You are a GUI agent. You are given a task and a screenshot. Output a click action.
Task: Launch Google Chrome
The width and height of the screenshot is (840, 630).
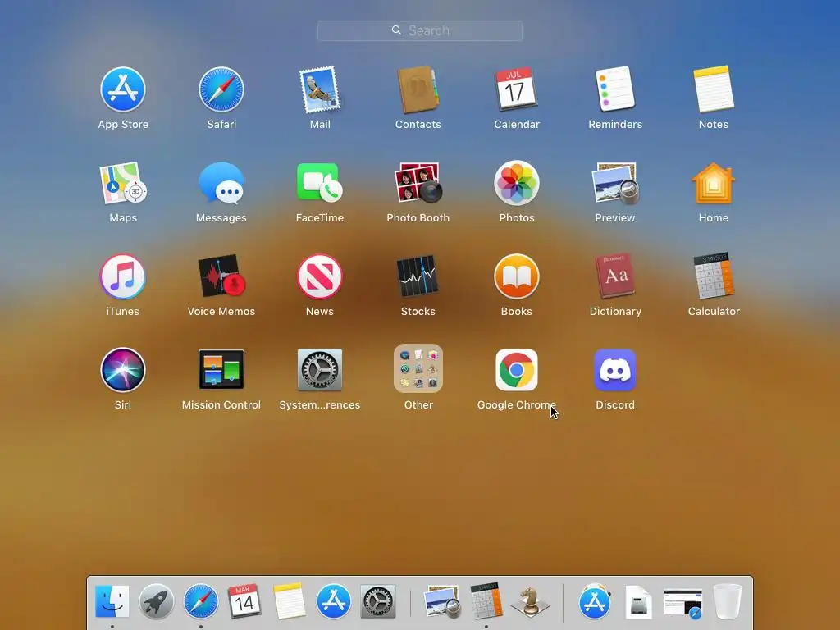pyautogui.click(x=517, y=370)
